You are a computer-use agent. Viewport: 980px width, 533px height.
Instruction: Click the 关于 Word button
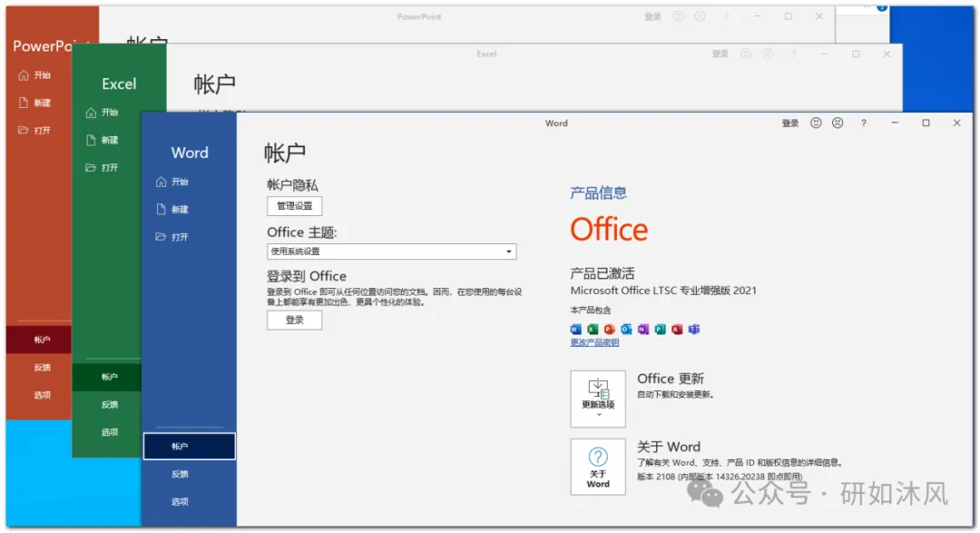(x=597, y=467)
